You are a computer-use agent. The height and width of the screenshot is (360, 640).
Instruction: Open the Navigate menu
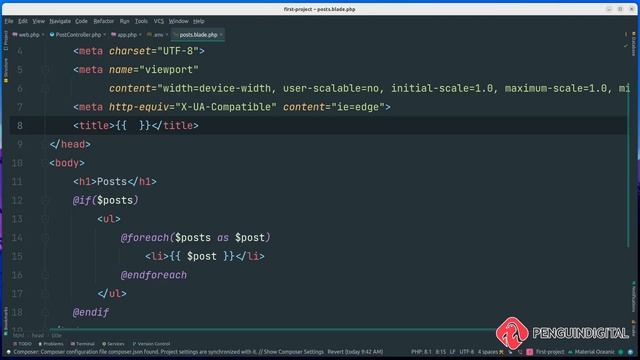tap(60, 21)
